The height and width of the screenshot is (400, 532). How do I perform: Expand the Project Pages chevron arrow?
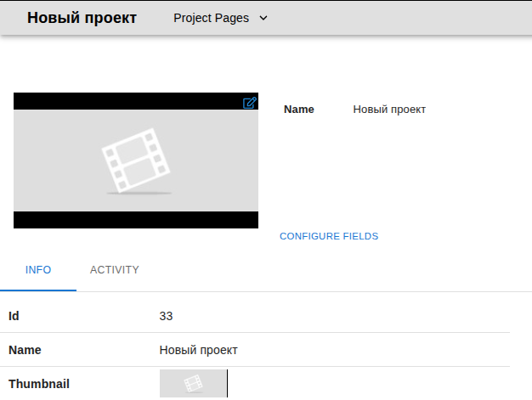263,18
